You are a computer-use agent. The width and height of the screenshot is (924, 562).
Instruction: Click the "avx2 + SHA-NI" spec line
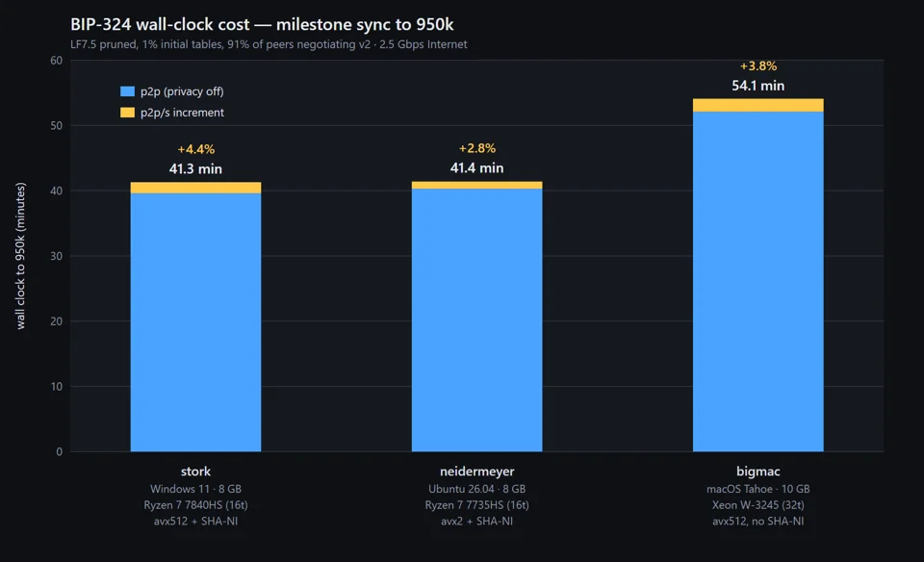coord(476,521)
